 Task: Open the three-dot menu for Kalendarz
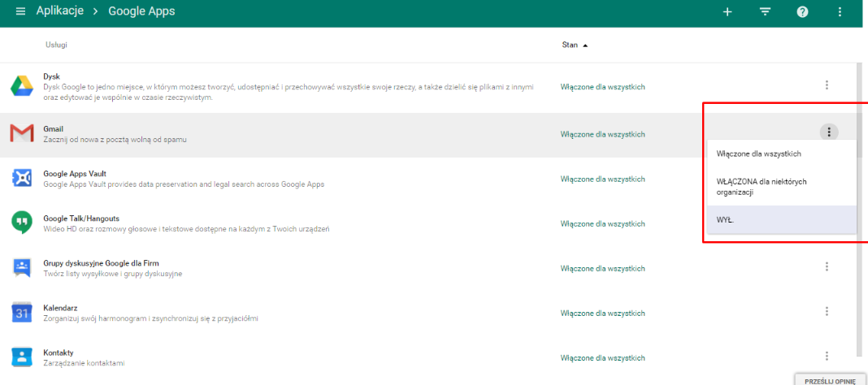[827, 311]
